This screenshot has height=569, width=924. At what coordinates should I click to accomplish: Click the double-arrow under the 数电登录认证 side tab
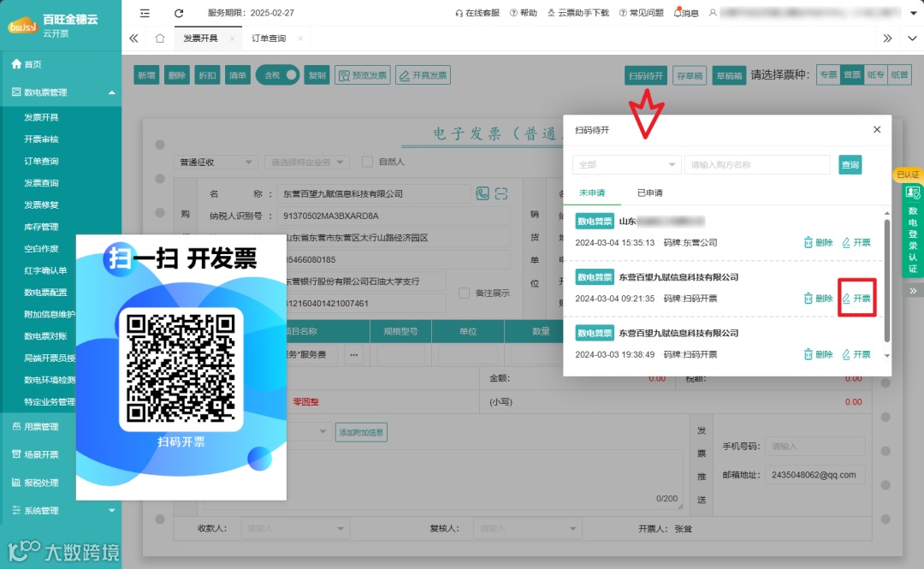point(913,291)
